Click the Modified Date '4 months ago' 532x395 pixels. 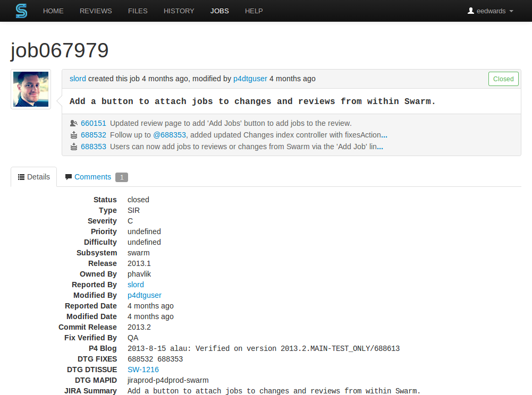coord(150,316)
